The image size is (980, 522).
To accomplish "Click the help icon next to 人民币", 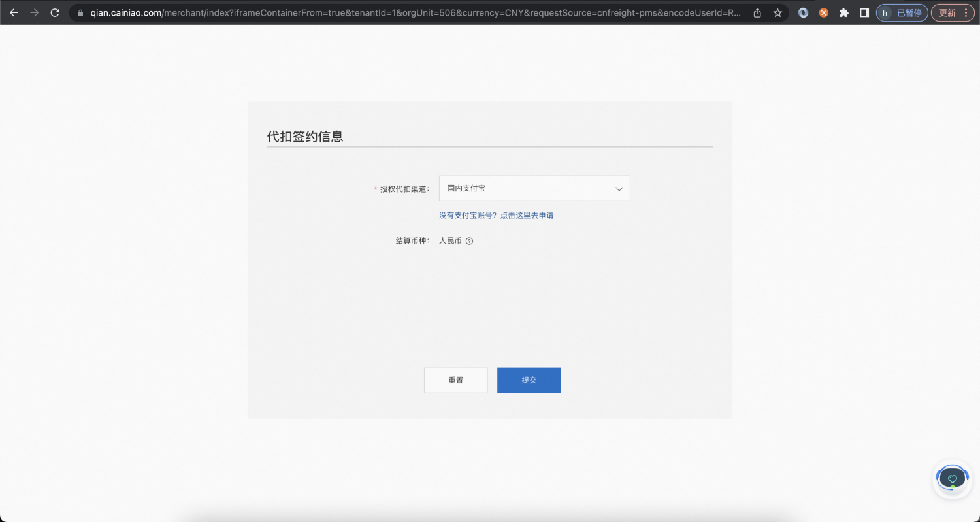I will point(469,241).
